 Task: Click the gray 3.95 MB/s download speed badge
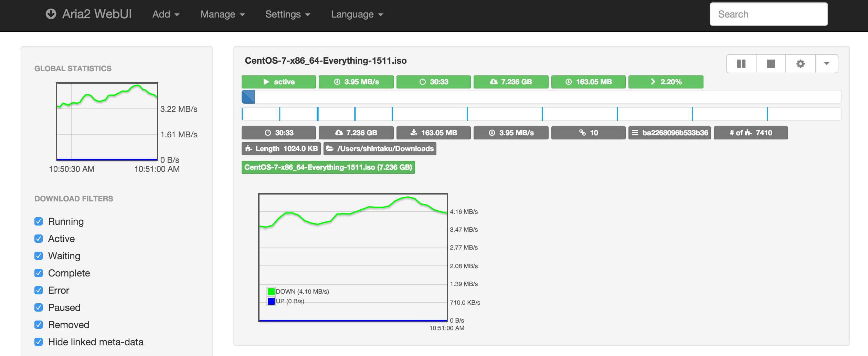[511, 133]
